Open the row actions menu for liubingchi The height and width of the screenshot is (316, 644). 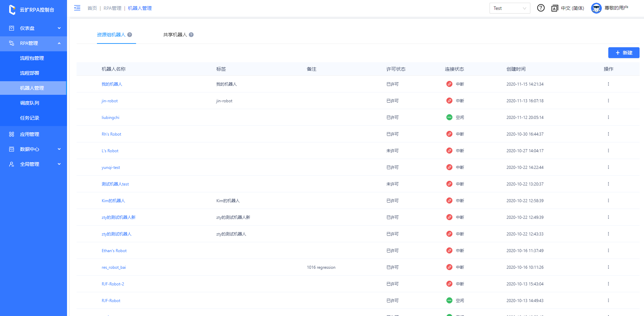tap(608, 117)
